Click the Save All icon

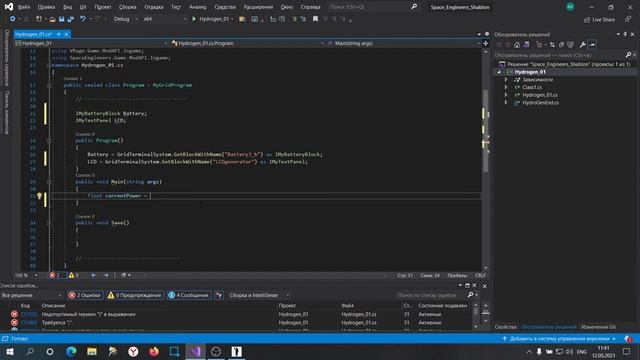click(x=71, y=19)
